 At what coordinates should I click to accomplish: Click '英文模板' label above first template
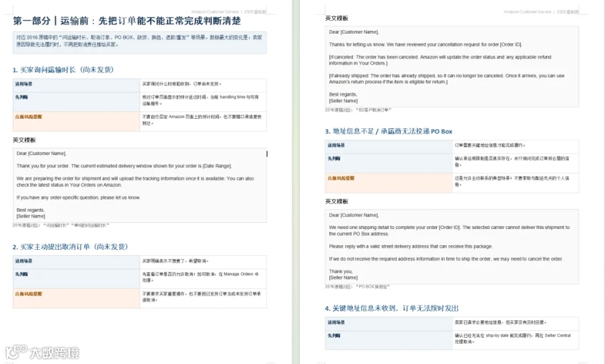(x=24, y=140)
